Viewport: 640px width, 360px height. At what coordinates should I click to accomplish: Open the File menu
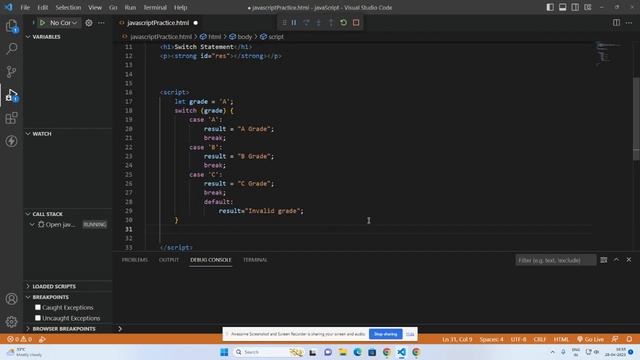[x=25, y=7]
